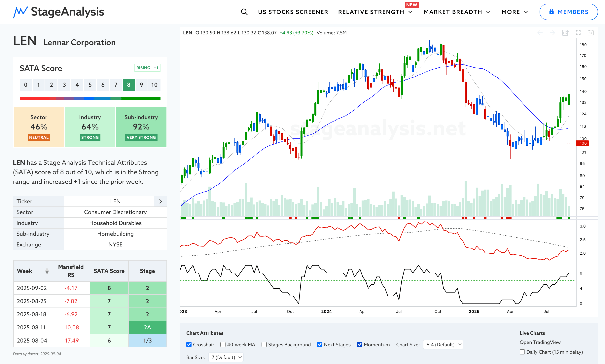
Task: Click the Sub-industry 92% Very Strong tile
Action: [x=141, y=127]
